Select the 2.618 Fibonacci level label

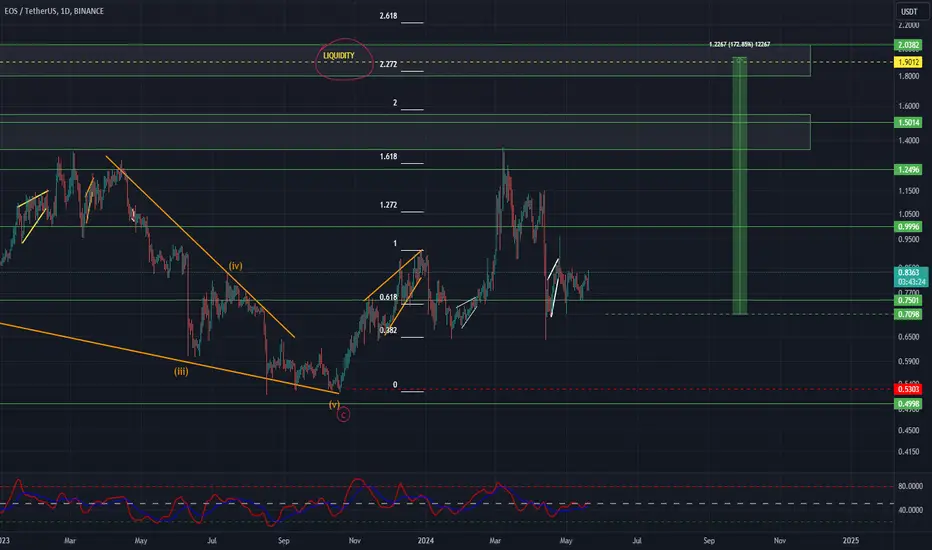tap(388, 16)
